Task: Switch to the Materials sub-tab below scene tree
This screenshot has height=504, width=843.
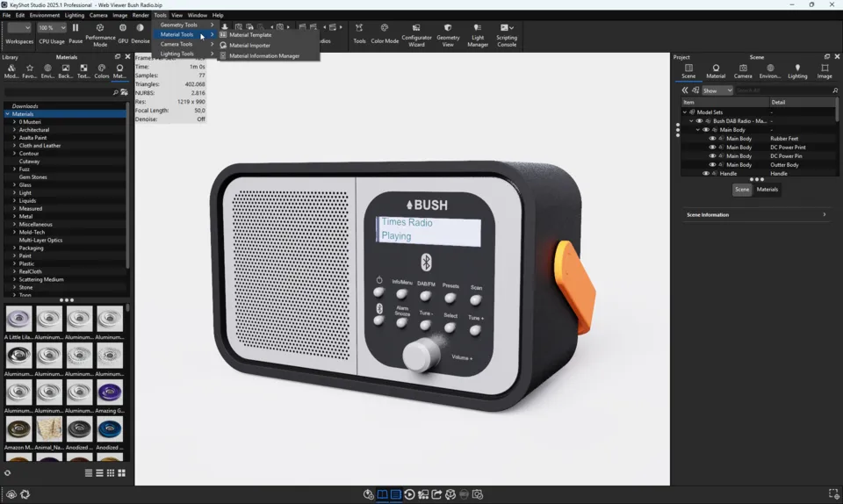Action: (767, 189)
